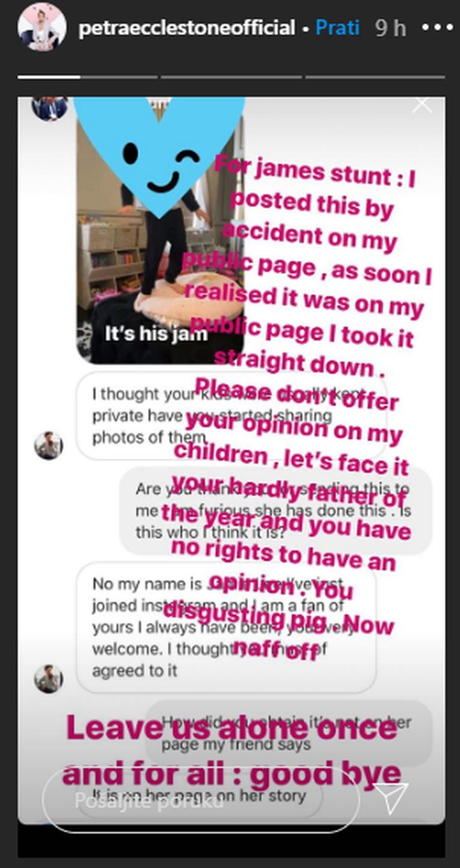Jump to the fourth story progress segment
460x868 pixels.
click(375, 77)
